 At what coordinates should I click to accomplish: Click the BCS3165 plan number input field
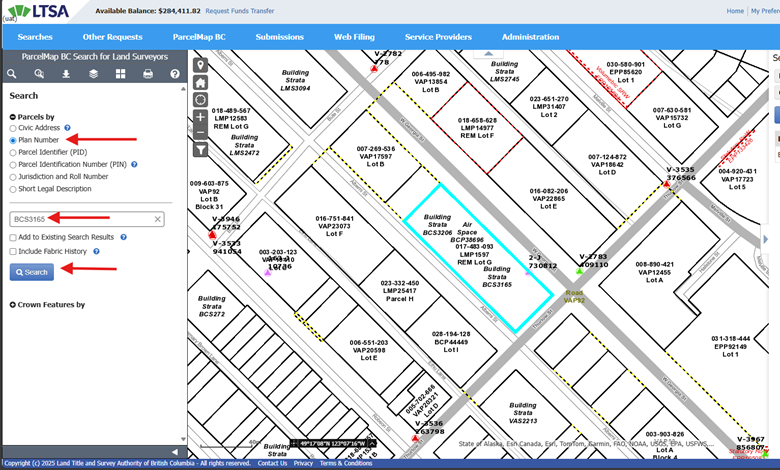tap(80, 219)
